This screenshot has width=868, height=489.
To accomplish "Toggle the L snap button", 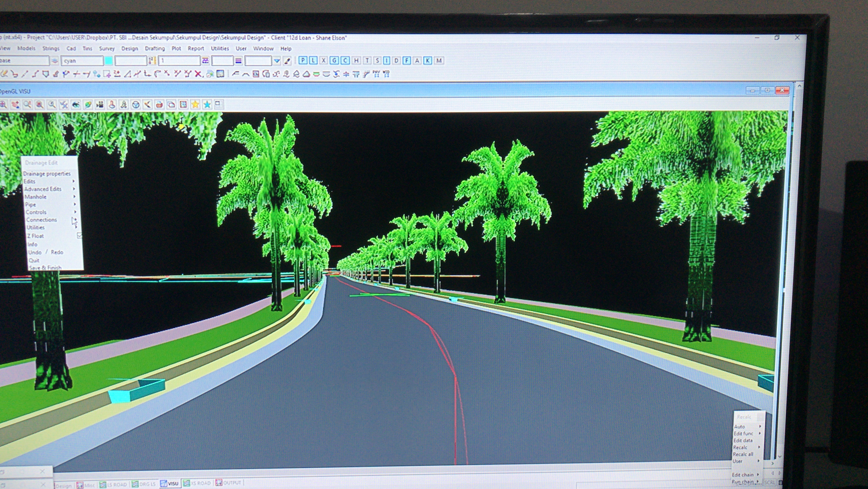I will point(313,60).
